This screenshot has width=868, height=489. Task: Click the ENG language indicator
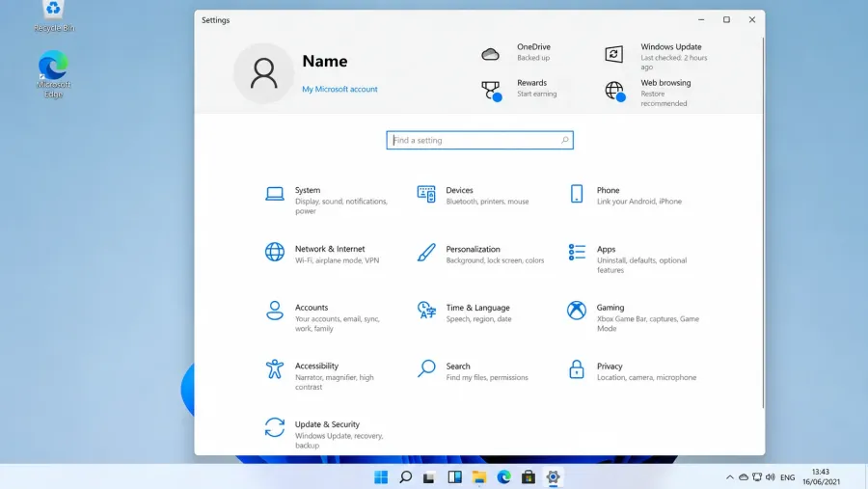[x=787, y=477]
